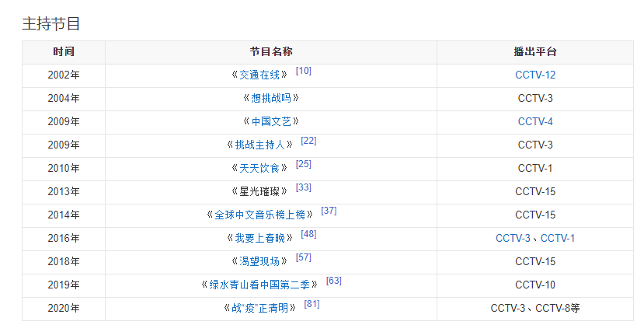Screen dimensions: 644x332
Task: Select CCTV-15 cell in 2018 row
Action: tap(535, 262)
